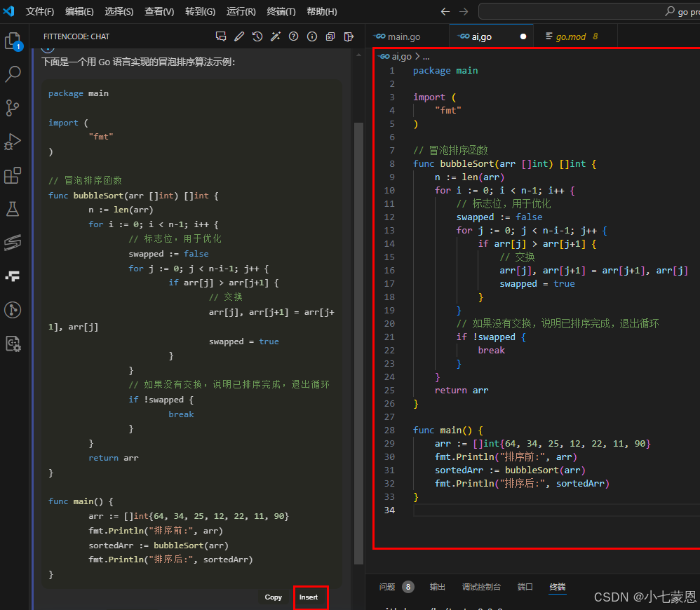Open the Search view in activity bar
Image resolution: width=700 pixels, height=610 pixels.
pos(13,74)
